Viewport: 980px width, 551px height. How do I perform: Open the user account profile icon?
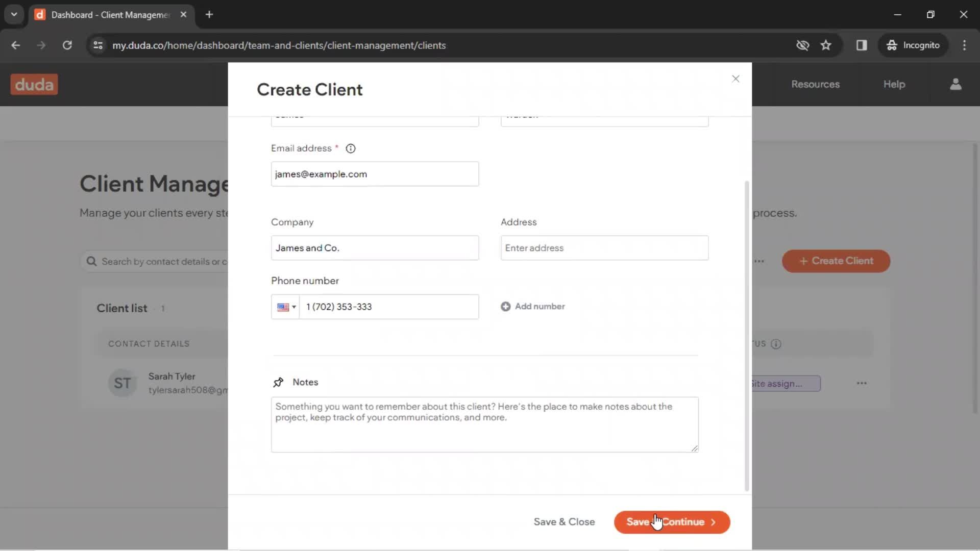(955, 84)
